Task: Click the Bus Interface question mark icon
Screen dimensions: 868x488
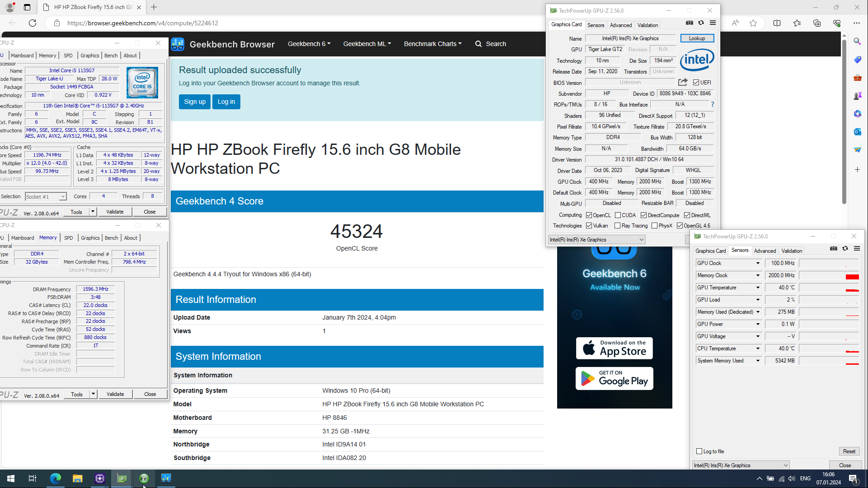Action: [713, 104]
